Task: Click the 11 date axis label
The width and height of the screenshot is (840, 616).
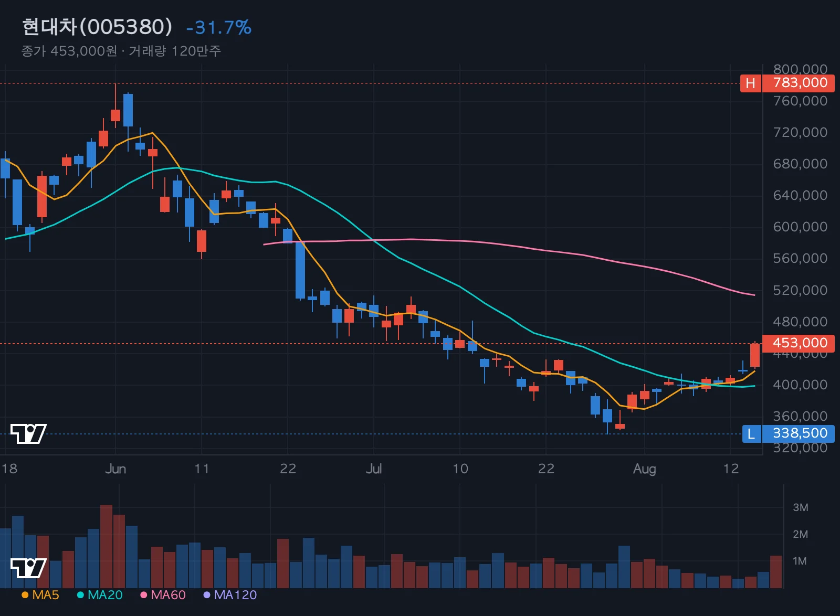Action: [202, 469]
